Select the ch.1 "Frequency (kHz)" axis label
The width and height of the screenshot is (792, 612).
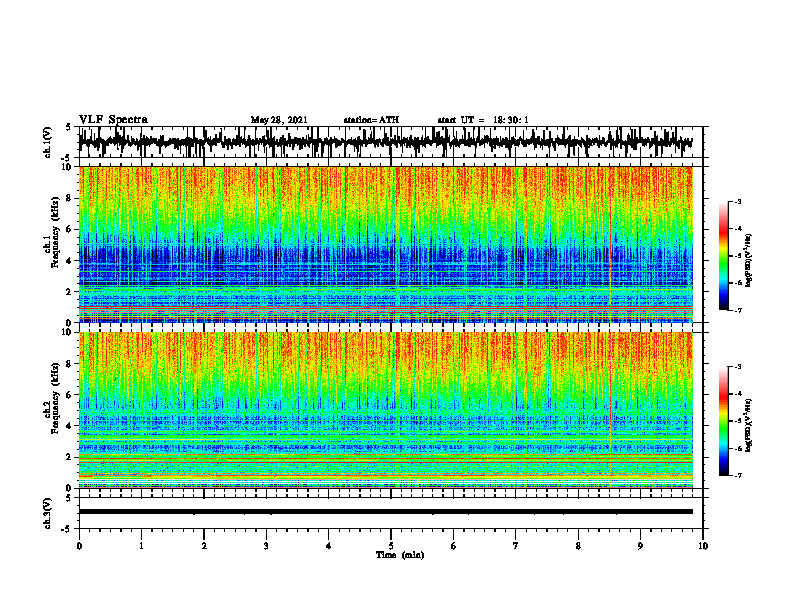[55, 233]
